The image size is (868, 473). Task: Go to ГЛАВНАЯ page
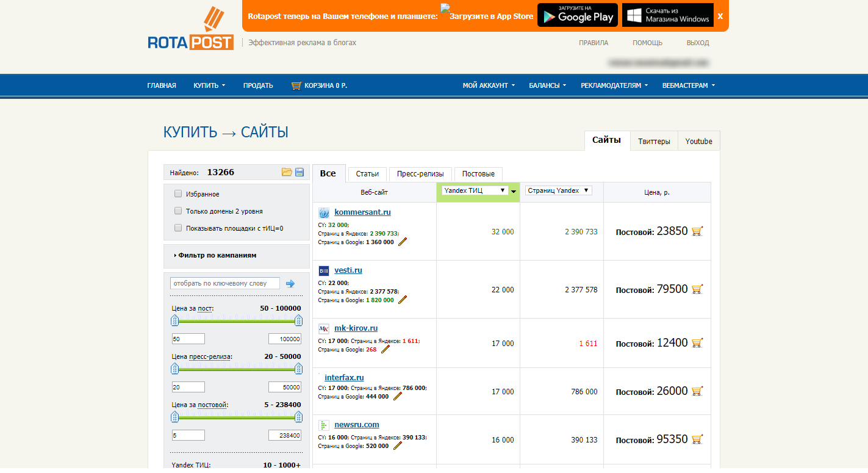(x=162, y=85)
